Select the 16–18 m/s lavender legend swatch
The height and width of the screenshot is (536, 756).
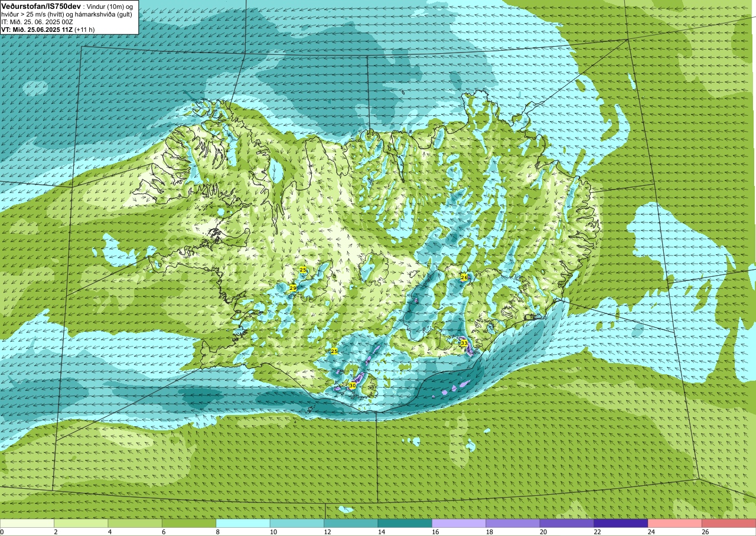click(459, 523)
